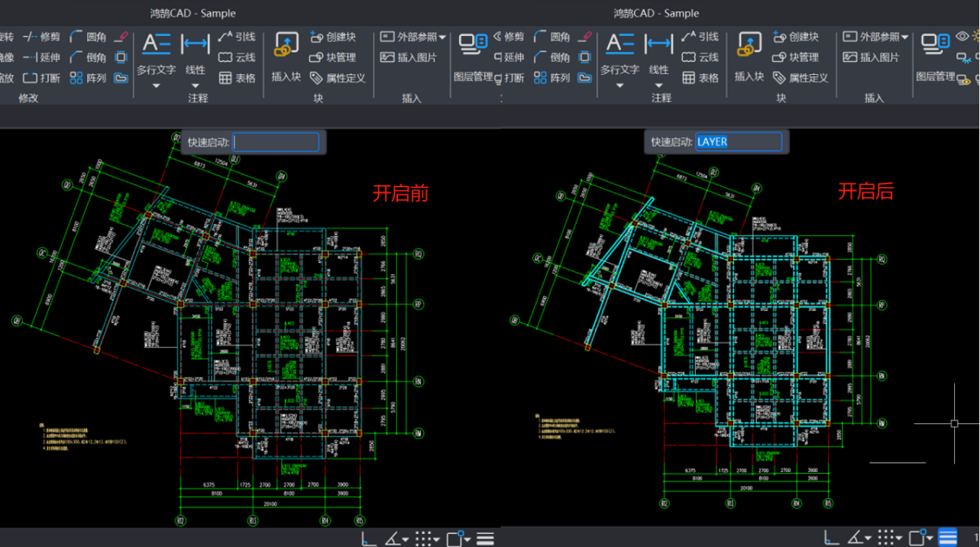Open Linear dropdown arrow in left window
Image resolution: width=980 pixels, height=547 pixels.
tap(196, 86)
